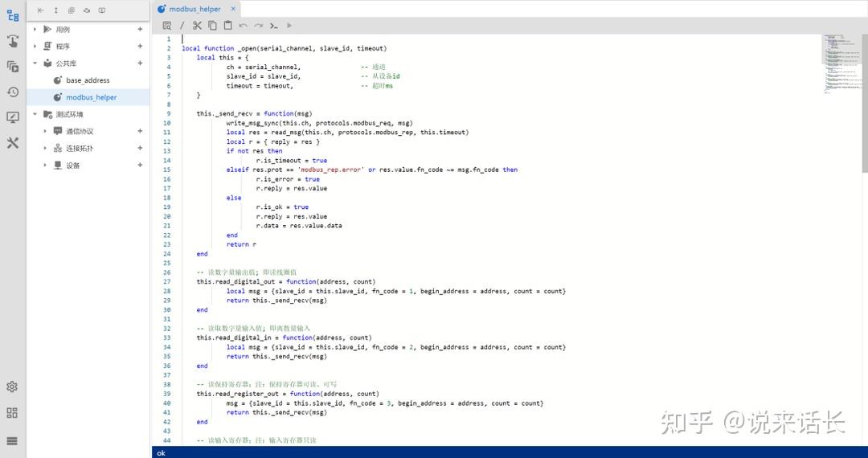Open the terminal console icon in toolbar

point(274,26)
